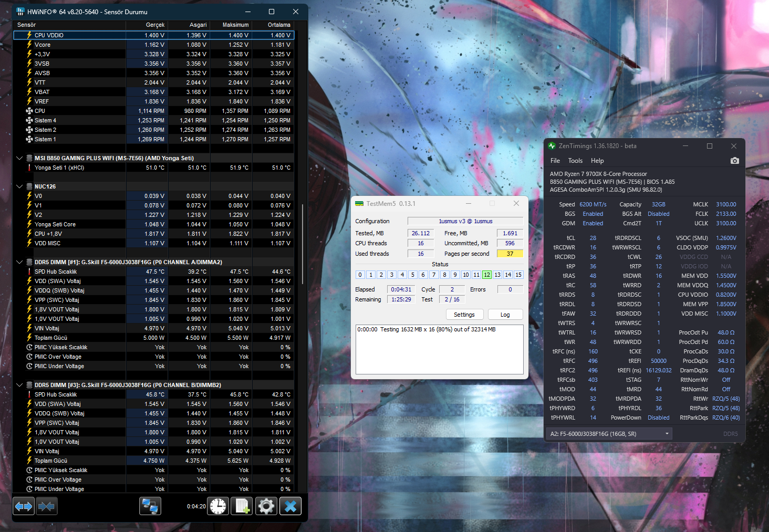Open the Help menu in ZenTimings
This screenshot has width=769, height=532.
(x=597, y=161)
